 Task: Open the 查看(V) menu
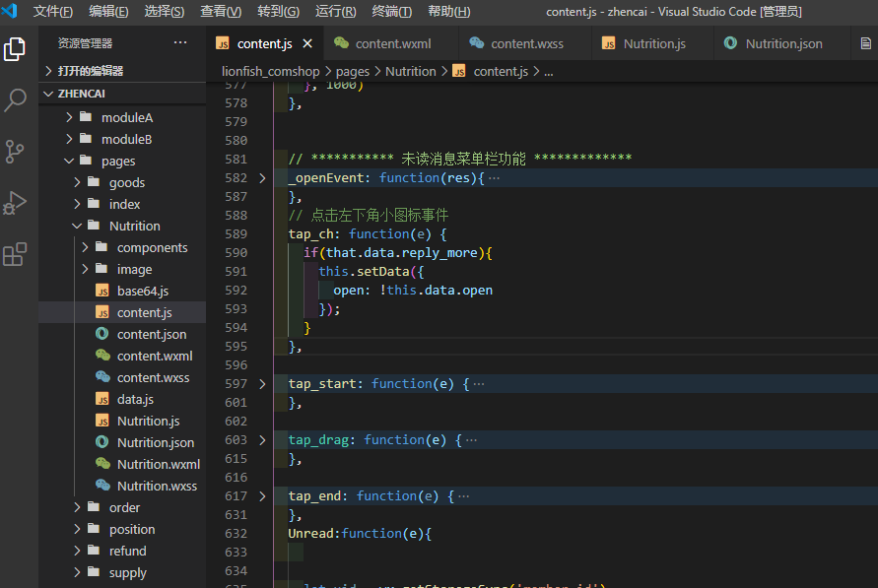(221, 11)
